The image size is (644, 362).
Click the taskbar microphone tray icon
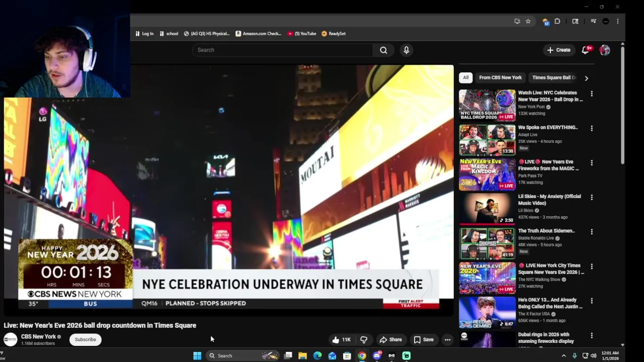coord(575,355)
